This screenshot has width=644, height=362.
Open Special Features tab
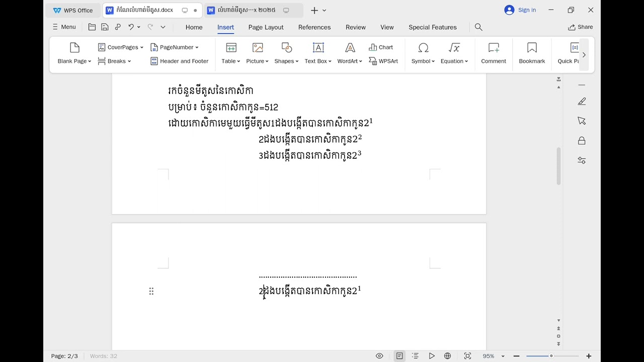click(x=433, y=27)
